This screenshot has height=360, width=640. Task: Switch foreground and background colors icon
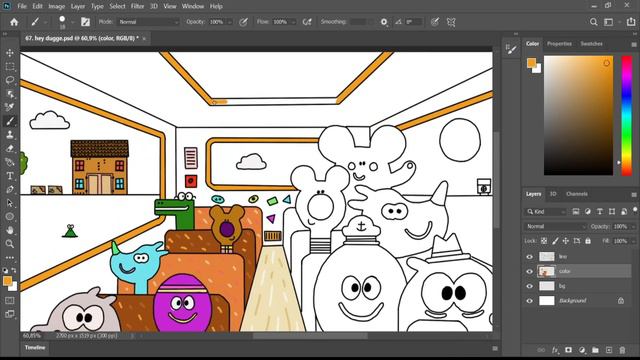[14, 270]
